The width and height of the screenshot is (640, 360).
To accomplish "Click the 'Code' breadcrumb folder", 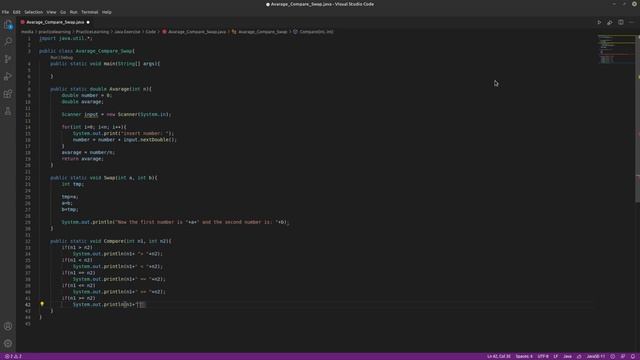I will pos(151,32).
